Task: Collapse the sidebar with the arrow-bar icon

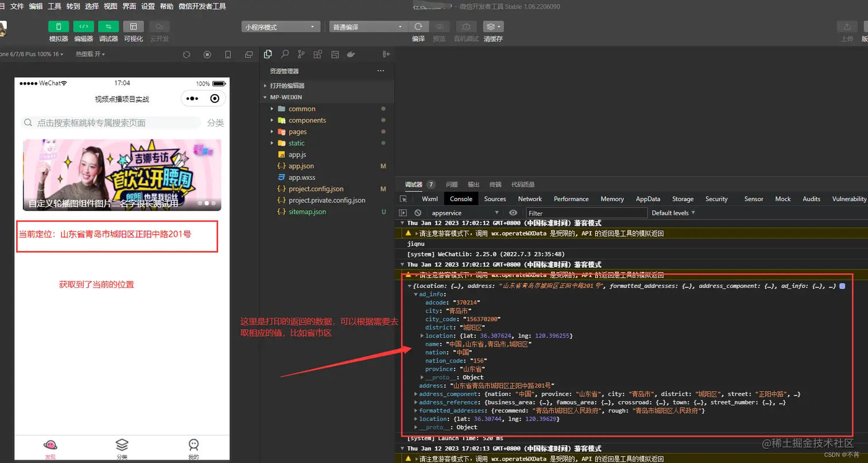Action: click(386, 54)
